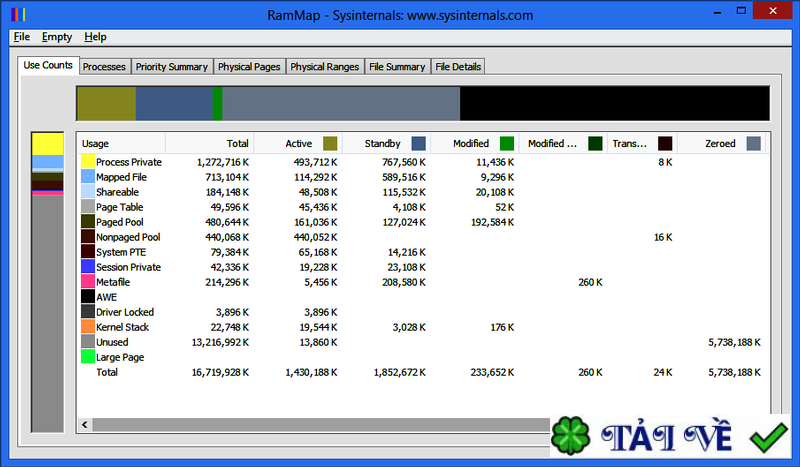Select the Paged Pool row label

[120, 222]
